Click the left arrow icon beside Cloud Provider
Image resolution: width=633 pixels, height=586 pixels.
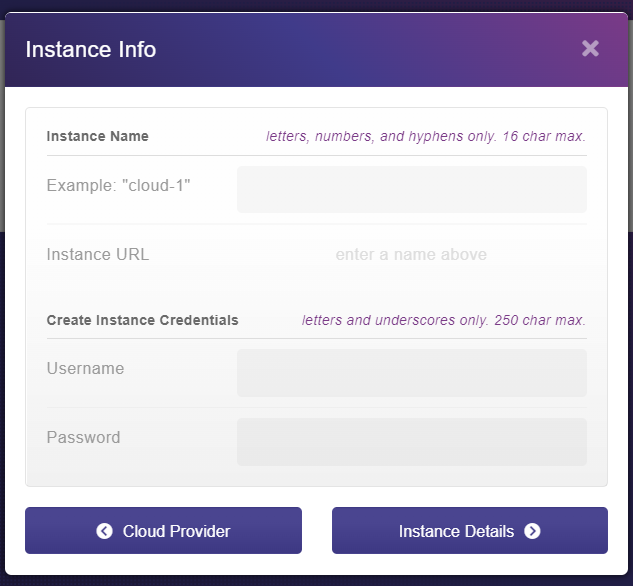[105, 531]
